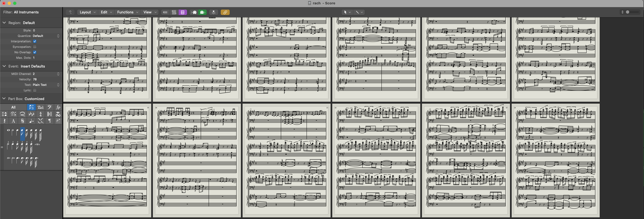Open the View menu
This screenshot has width=644, height=219.
[x=150, y=12]
